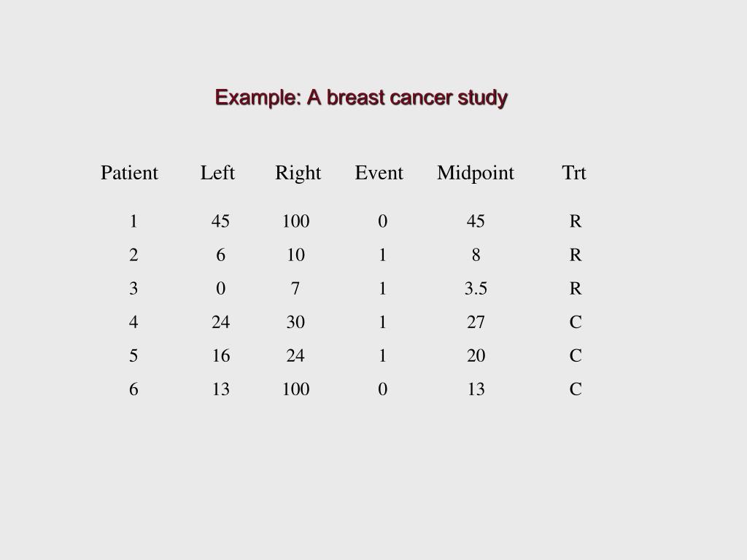Click patient 1's Left value 45
Image resolution: width=747 pixels, height=560 pixels.
tap(220, 222)
